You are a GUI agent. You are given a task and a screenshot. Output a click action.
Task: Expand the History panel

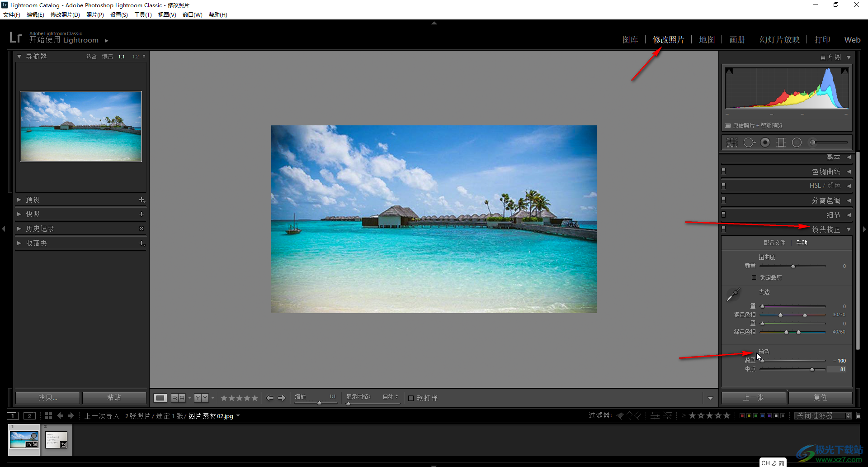(19, 229)
